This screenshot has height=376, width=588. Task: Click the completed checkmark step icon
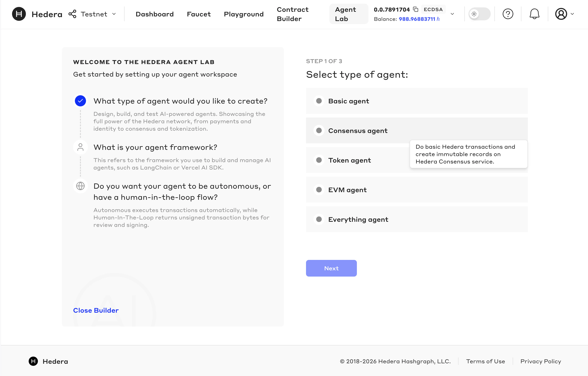pos(80,101)
